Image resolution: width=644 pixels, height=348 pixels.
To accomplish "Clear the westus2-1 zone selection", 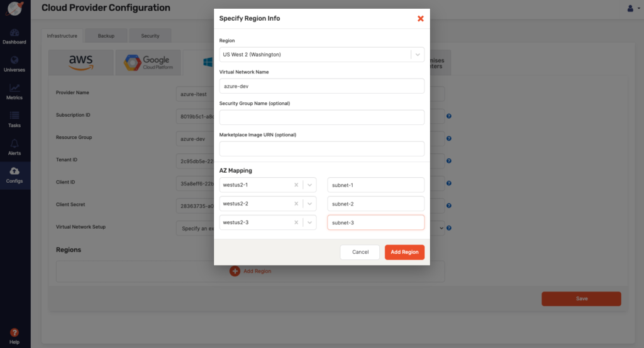I will tap(296, 185).
